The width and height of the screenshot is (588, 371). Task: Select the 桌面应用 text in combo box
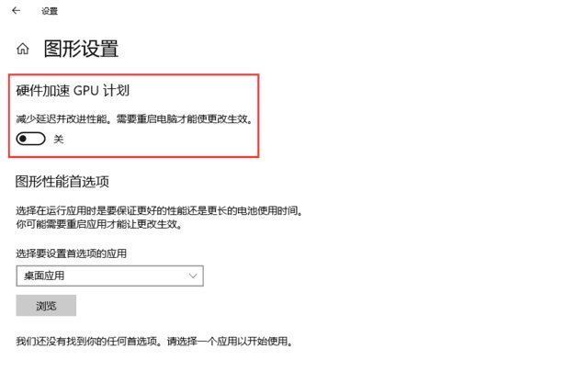[x=44, y=275]
